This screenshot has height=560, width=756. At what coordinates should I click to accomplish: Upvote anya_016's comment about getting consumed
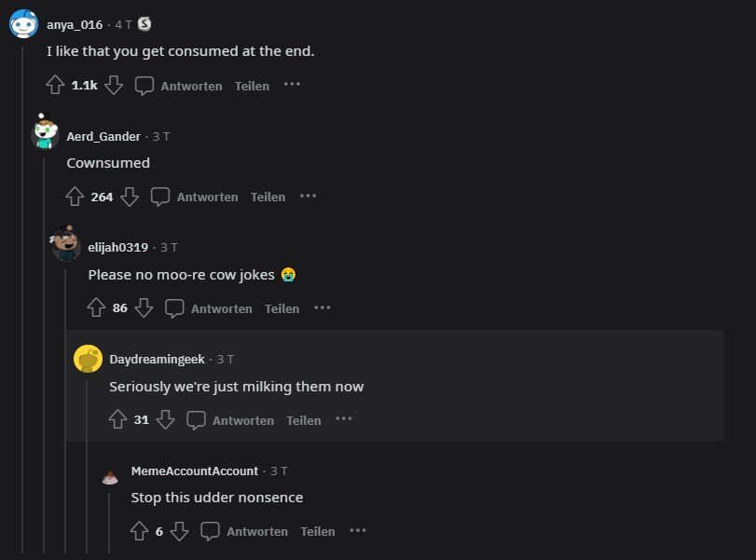[x=55, y=86]
